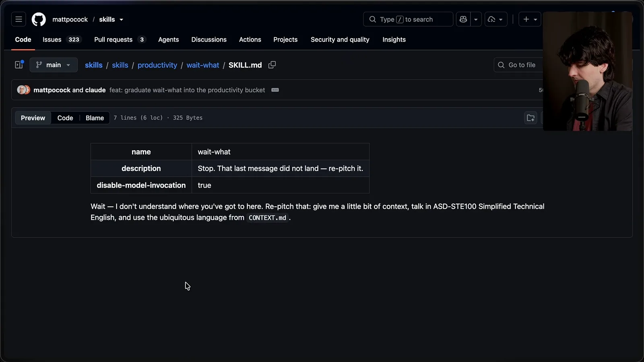Viewport: 644px width, 362px height.
Task: Switch file view to Code
Action: click(65, 118)
